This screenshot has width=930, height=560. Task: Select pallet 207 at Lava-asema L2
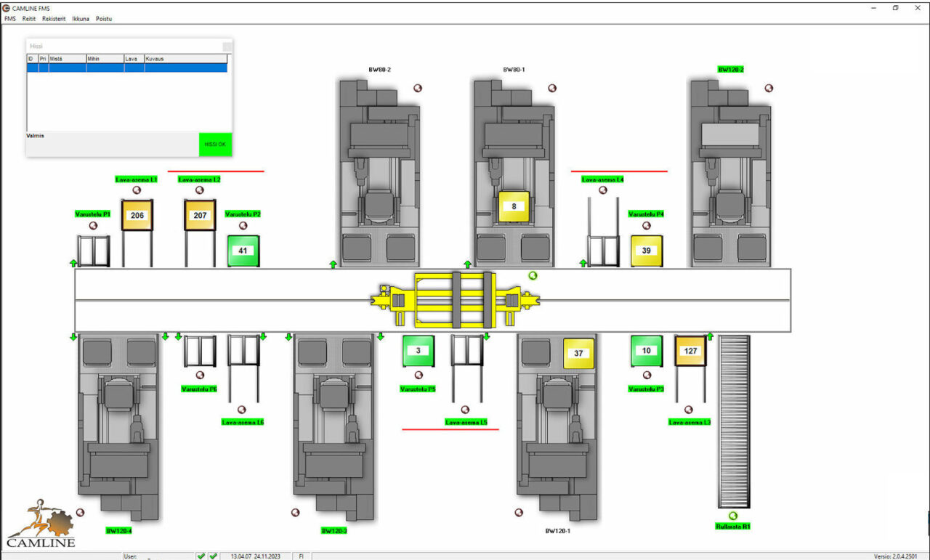(x=200, y=216)
